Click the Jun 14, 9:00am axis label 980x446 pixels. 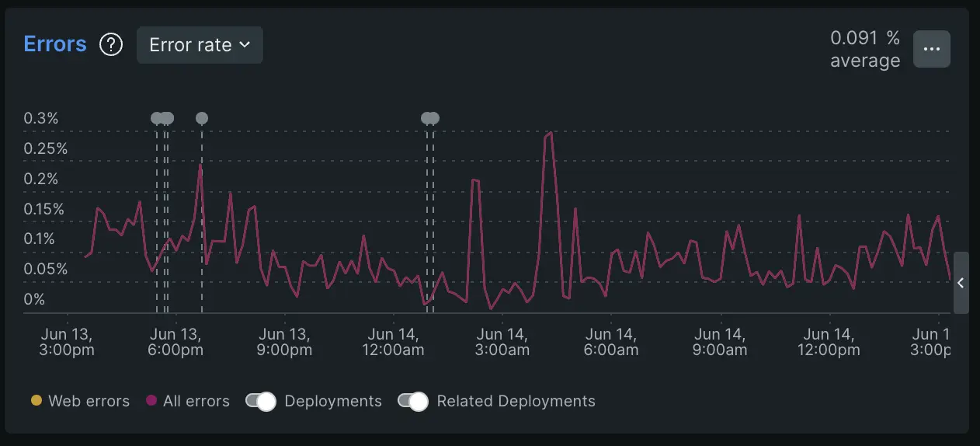tap(720, 342)
